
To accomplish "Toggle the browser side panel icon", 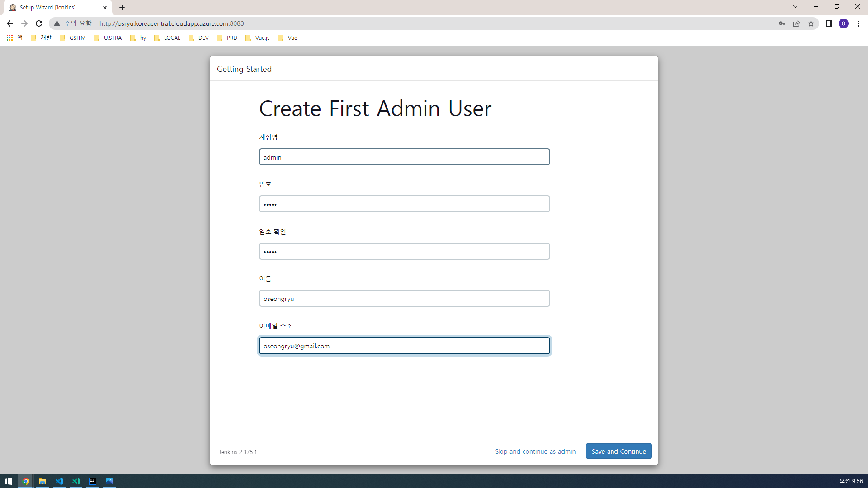I will pos(829,23).
